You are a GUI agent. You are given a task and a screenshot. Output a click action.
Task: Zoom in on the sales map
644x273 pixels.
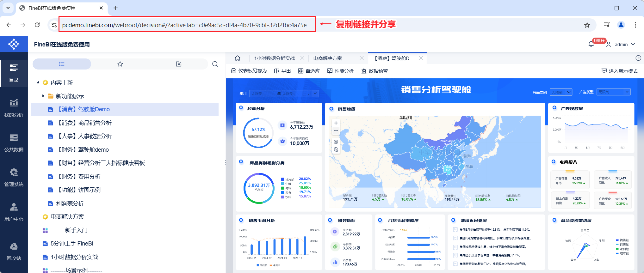336,123
